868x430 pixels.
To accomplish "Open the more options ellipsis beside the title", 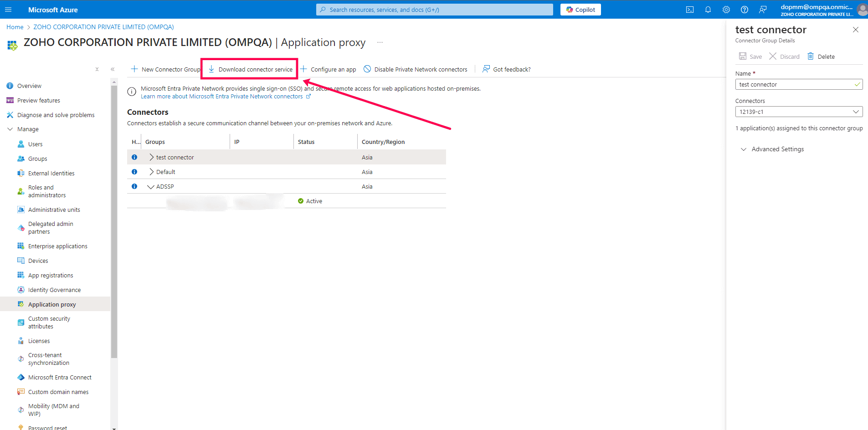I will point(380,42).
